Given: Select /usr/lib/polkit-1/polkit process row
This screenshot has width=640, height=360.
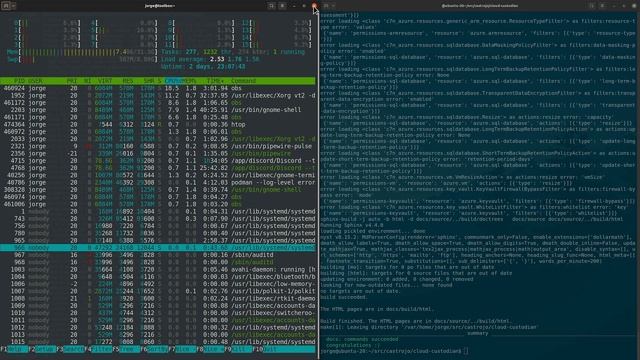Looking at the screenshot, I should (x=158, y=291).
